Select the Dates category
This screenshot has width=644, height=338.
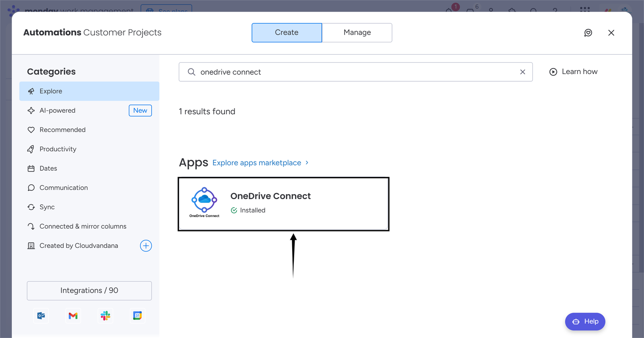coord(89,169)
